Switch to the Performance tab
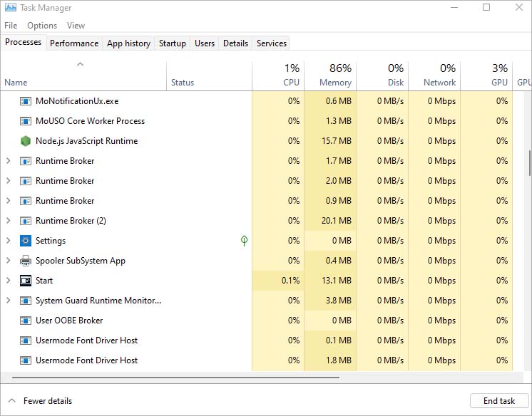532x416 pixels. (x=74, y=43)
